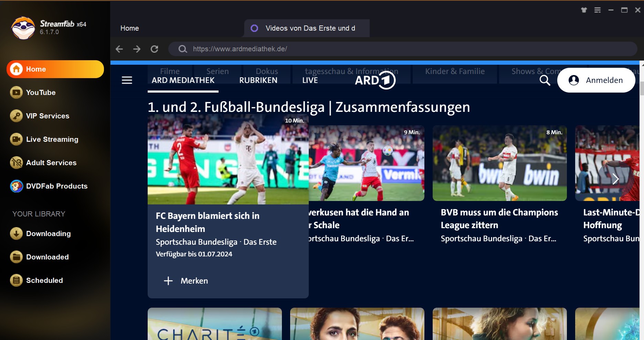Open Adult Services icon

click(16, 163)
